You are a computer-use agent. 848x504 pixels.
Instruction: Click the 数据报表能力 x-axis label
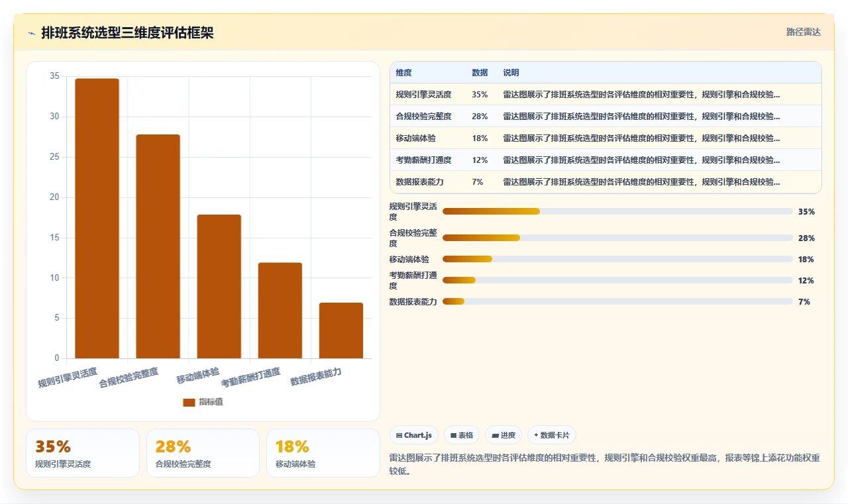click(x=316, y=377)
